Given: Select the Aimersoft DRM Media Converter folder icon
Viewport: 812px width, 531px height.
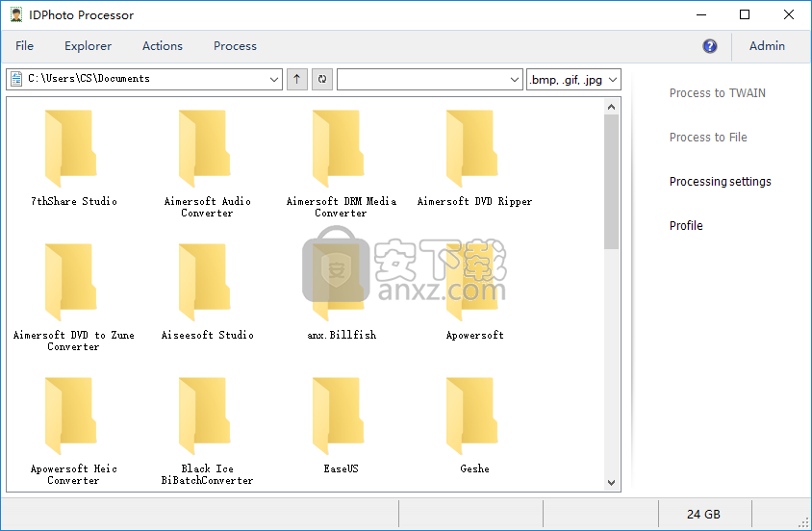Looking at the screenshot, I should coord(338,148).
